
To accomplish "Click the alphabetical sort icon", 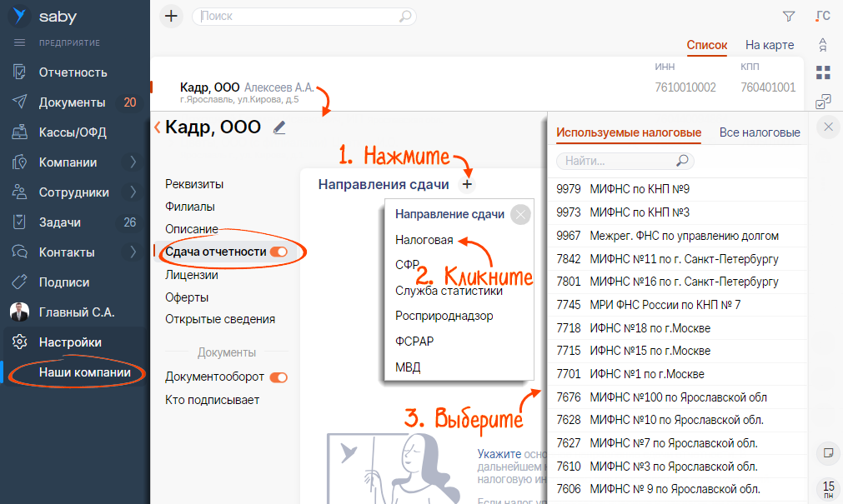I will pyautogui.click(x=822, y=45).
